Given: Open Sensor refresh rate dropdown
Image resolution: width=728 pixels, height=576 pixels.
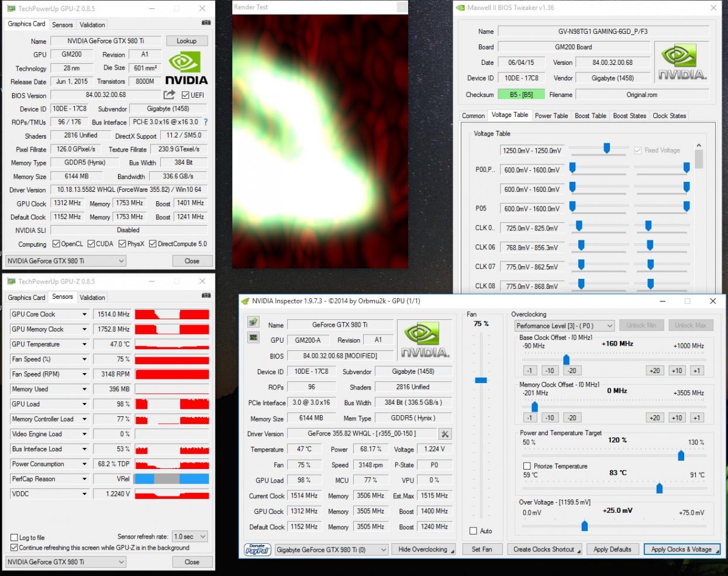Looking at the screenshot, I should pos(189,536).
